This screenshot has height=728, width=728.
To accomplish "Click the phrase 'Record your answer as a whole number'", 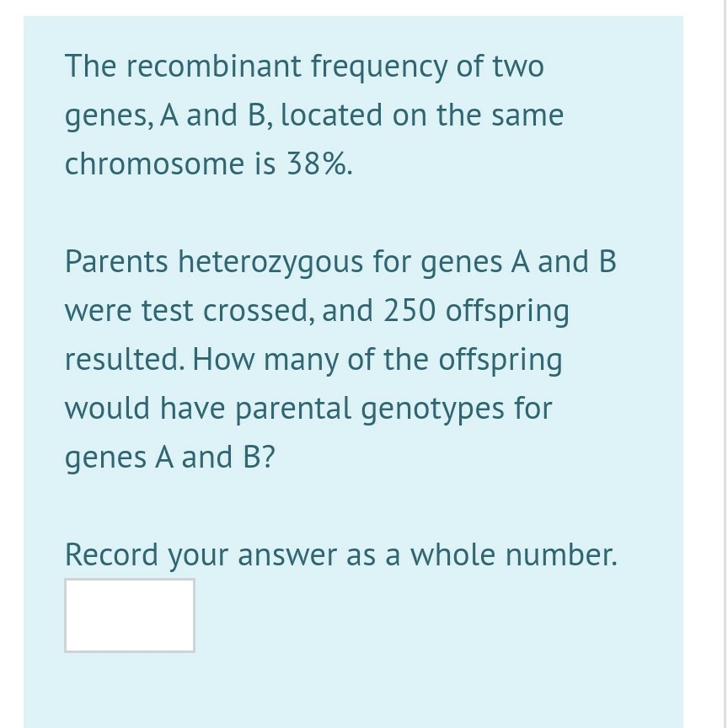I will (340, 554).
